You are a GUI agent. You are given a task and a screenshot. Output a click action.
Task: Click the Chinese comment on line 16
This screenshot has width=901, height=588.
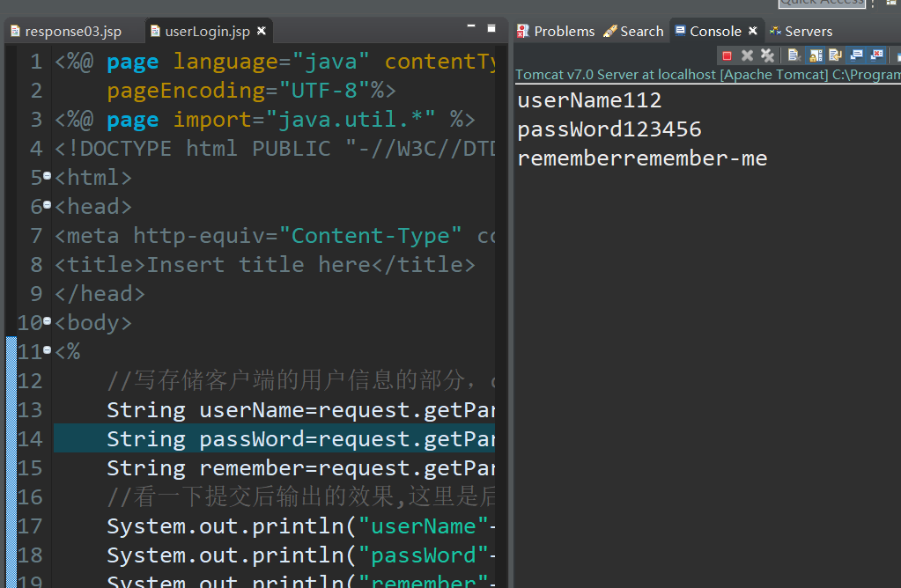click(x=300, y=497)
